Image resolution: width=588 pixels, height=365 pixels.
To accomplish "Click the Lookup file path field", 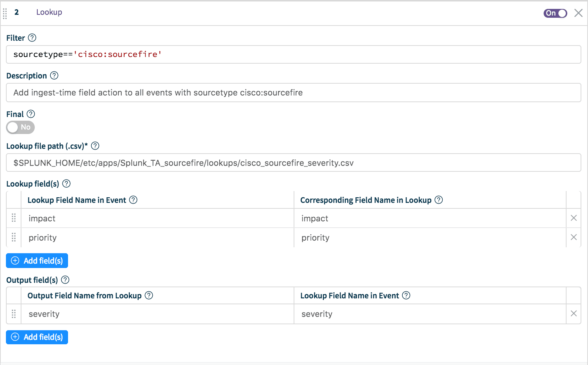I will [x=294, y=163].
